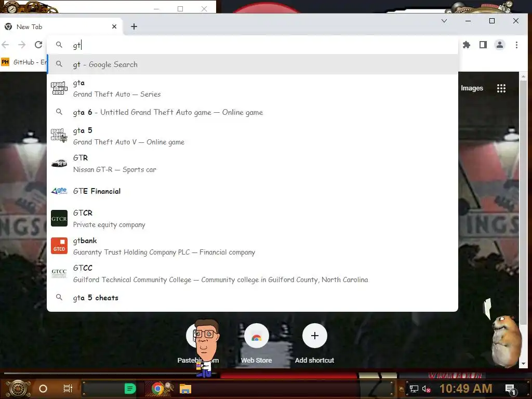Open the GitHub bookmark in bookmarks bar

click(x=24, y=62)
